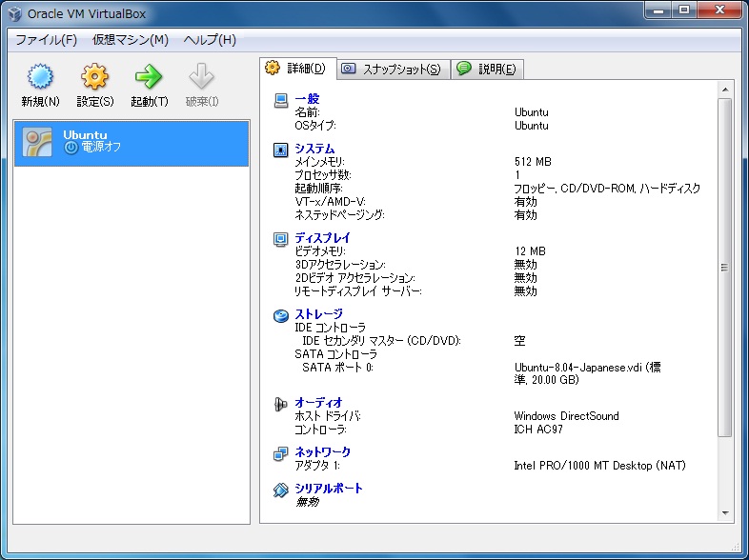Open the ネットワーク section link
The width and height of the screenshot is (749, 560).
click(322, 451)
